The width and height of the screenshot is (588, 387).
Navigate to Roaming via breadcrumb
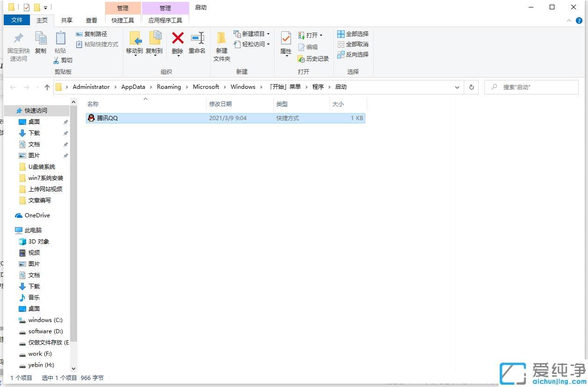[170, 87]
